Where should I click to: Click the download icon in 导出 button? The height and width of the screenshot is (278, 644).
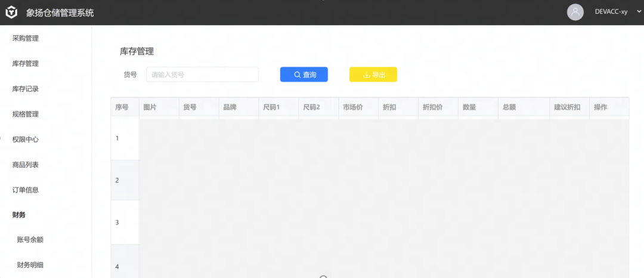pos(367,75)
